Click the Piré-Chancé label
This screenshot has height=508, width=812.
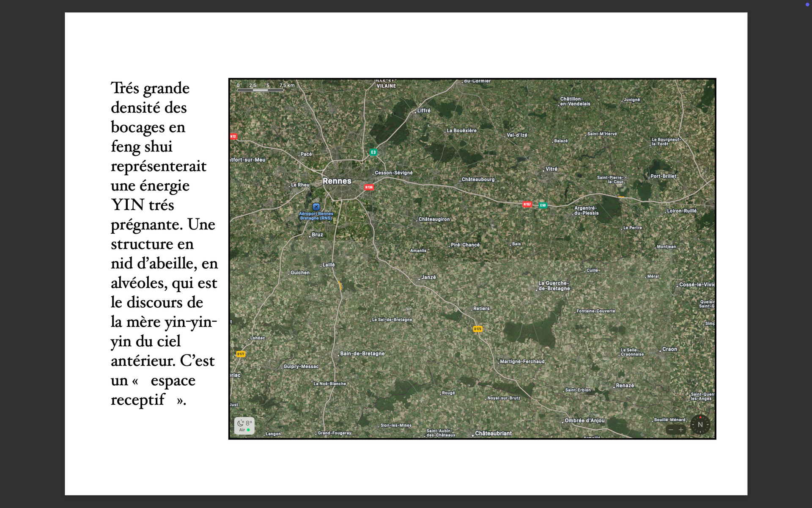point(465,245)
